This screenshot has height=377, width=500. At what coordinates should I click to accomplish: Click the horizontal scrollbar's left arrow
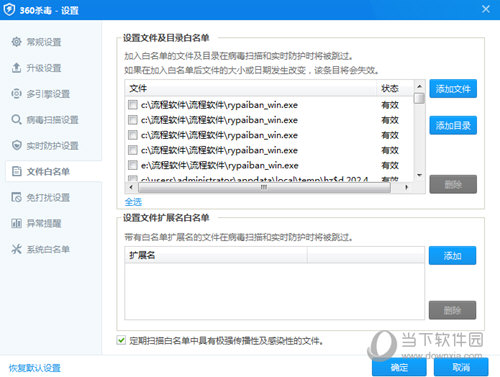(131, 187)
